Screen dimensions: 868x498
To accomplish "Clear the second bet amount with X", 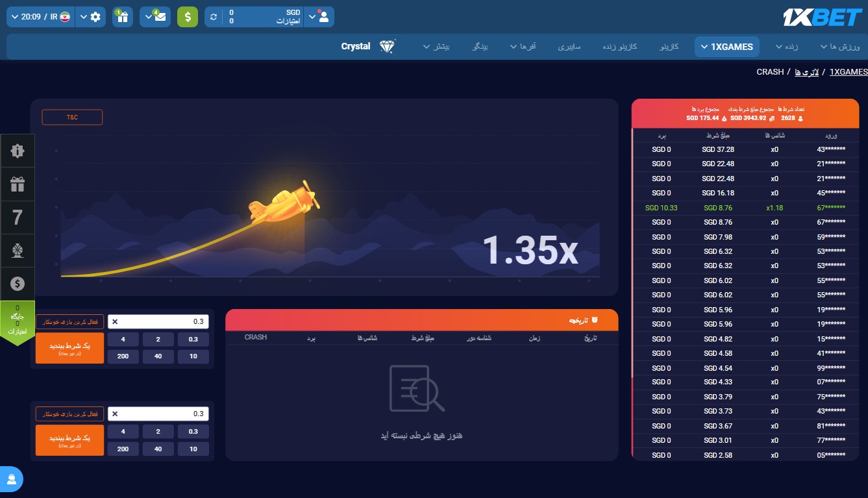I will coord(115,414).
